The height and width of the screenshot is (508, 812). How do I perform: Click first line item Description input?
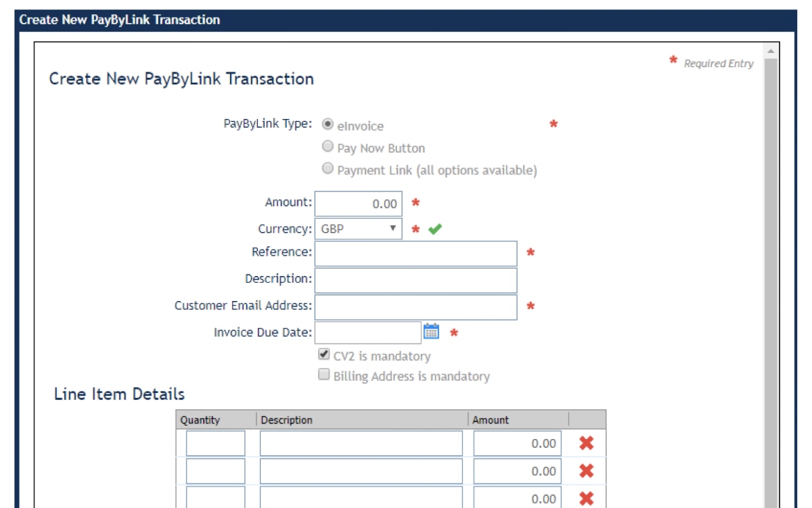361,444
